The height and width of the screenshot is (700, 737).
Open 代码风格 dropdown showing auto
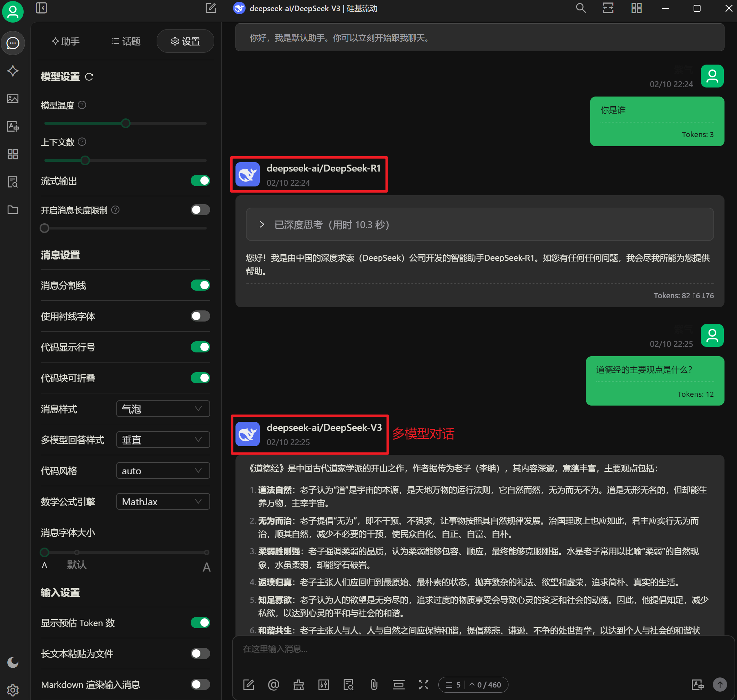tap(163, 471)
